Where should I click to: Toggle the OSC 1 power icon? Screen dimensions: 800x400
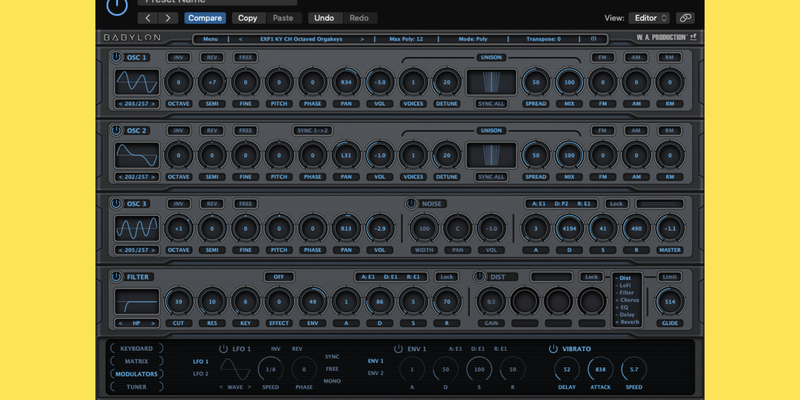[117, 58]
